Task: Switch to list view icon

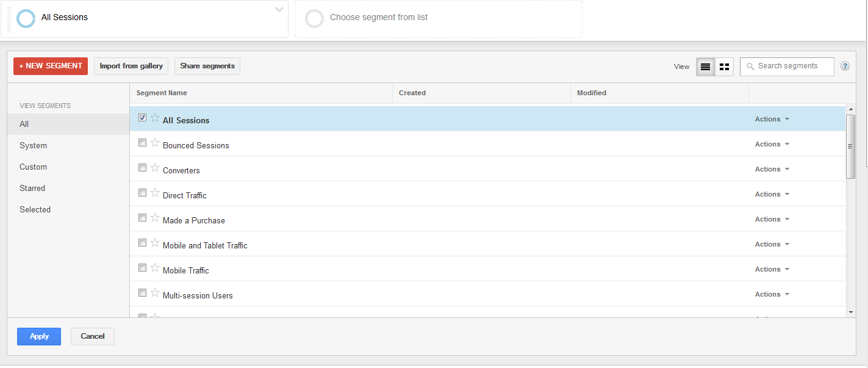Action: 705,67
